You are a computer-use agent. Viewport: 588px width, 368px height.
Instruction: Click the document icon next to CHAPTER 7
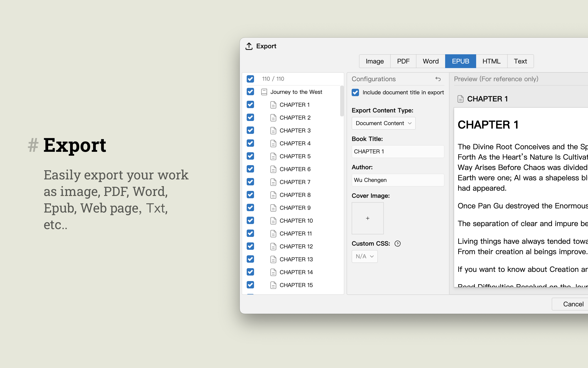point(273,182)
